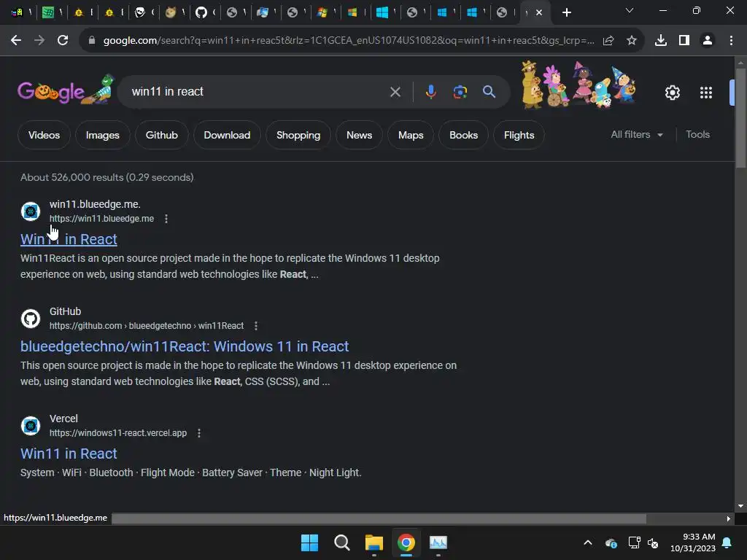Viewport: 747px width, 560px height.
Task: Click inside the Google search field
Action: pos(258,91)
